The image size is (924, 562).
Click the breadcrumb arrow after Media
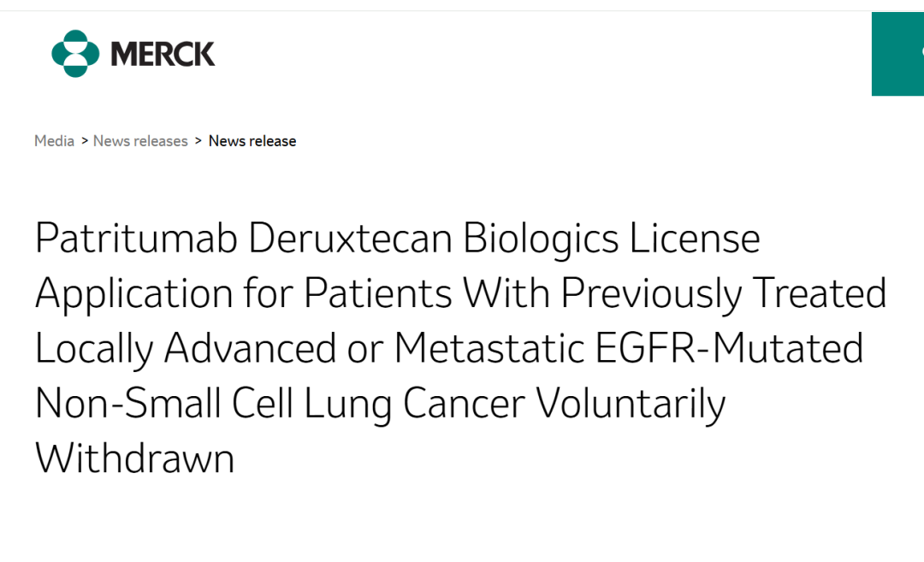coord(84,141)
